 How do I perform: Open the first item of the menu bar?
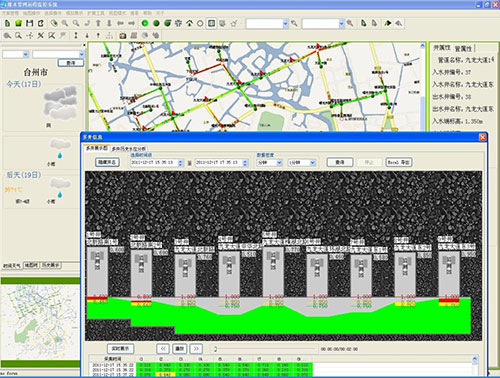point(10,13)
